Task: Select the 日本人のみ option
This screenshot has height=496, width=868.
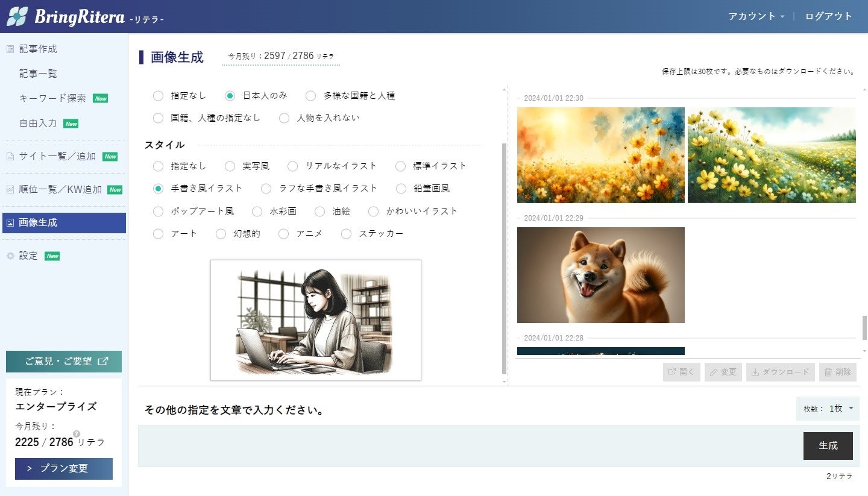Action: 230,96
